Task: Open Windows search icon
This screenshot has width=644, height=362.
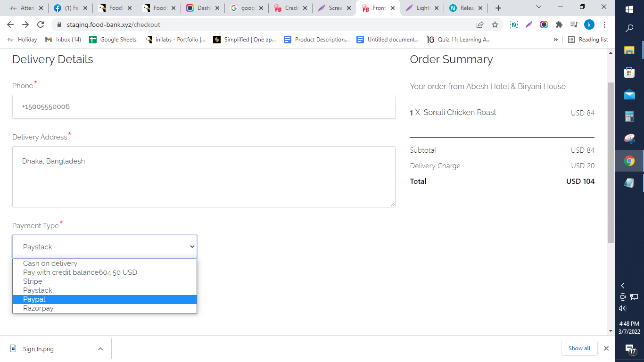Action: pyautogui.click(x=629, y=28)
